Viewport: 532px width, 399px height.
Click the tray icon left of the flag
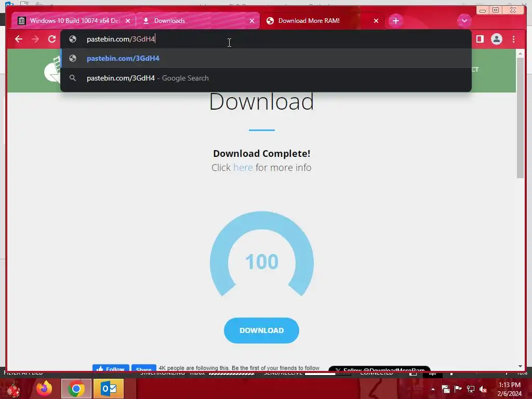445,389
